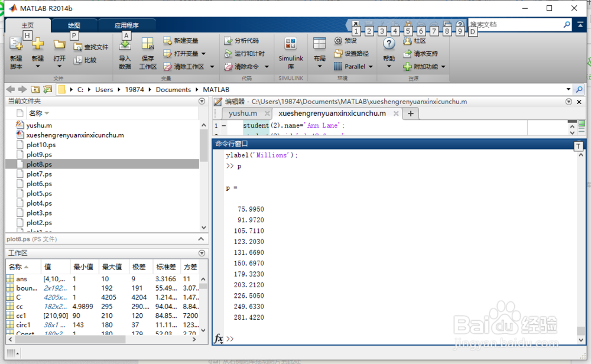Click the search documentation field

tap(515, 24)
